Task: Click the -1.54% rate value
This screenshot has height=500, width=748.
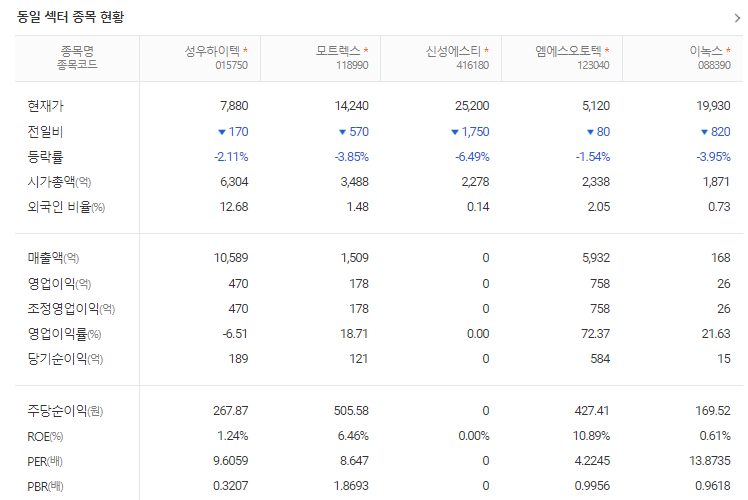Action: click(x=593, y=157)
